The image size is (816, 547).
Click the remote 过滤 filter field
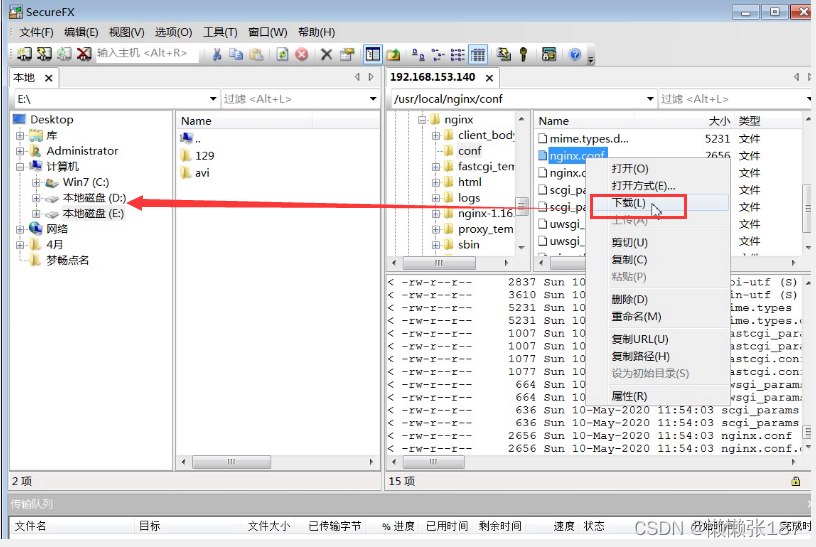[x=731, y=99]
